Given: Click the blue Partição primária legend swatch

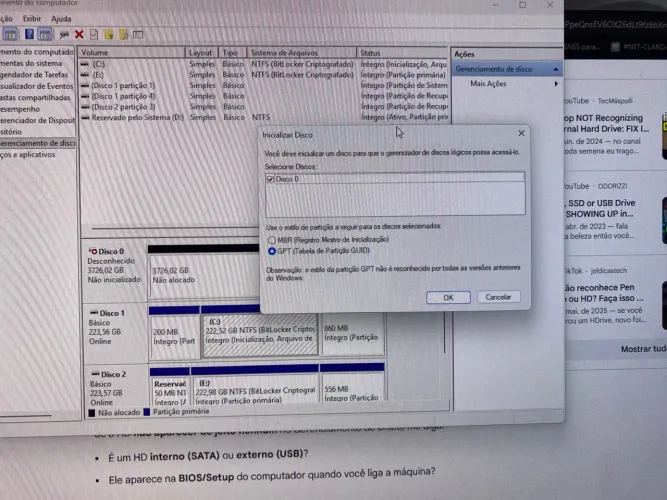Looking at the screenshot, I should pos(147,411).
